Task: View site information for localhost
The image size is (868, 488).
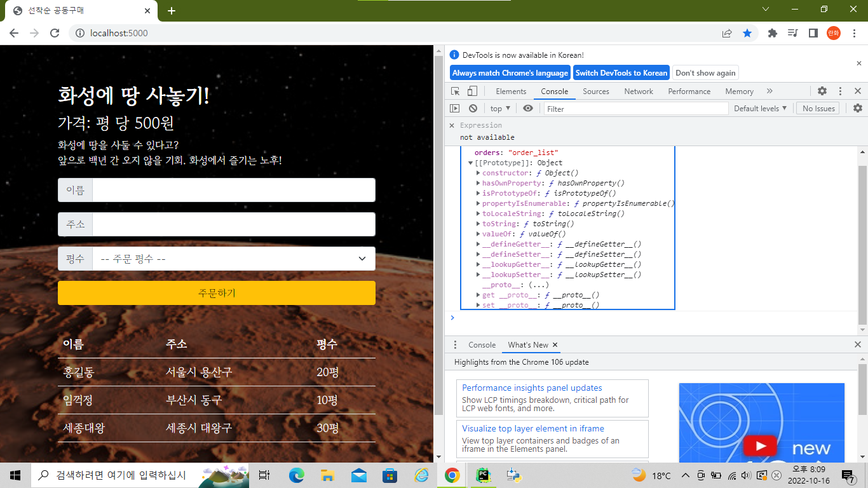Action: tap(80, 33)
